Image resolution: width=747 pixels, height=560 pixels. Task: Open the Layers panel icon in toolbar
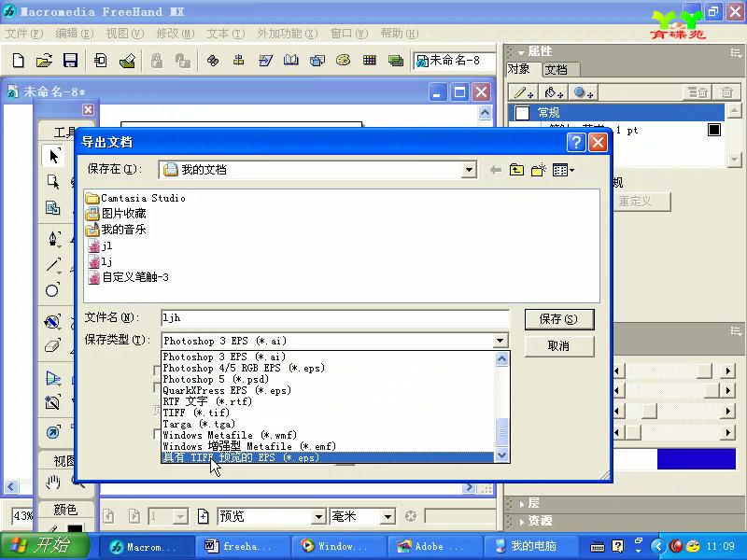coord(395,61)
